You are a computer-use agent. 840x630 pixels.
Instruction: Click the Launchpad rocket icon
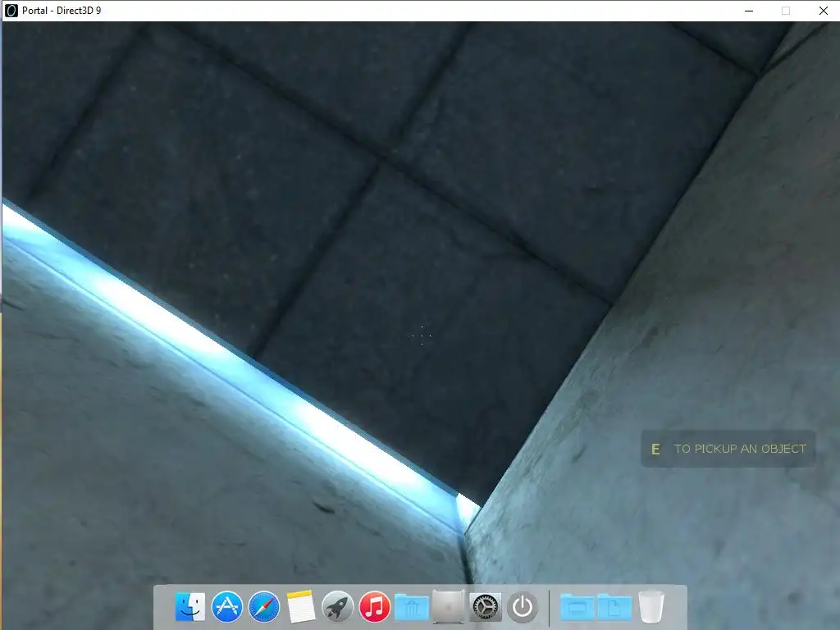pyautogui.click(x=337, y=607)
